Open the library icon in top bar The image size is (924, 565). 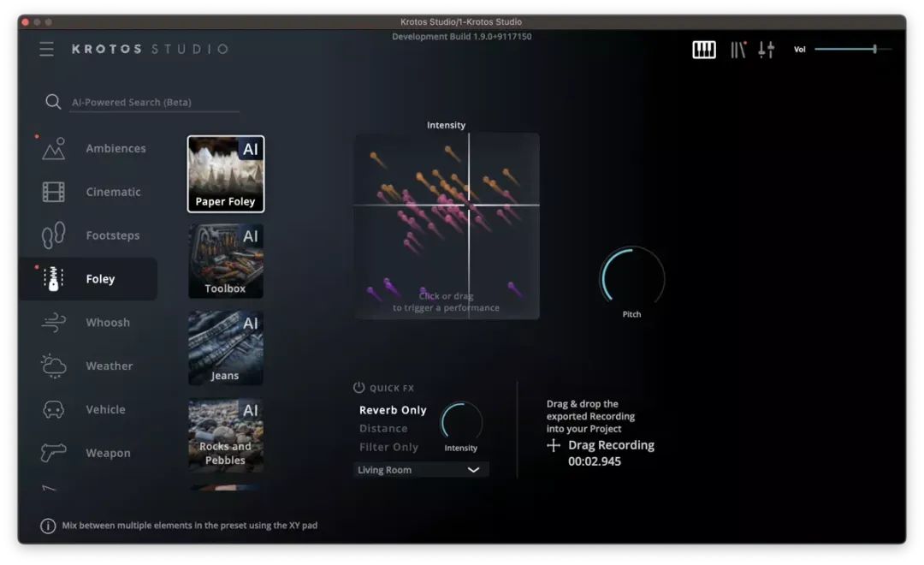coord(737,50)
